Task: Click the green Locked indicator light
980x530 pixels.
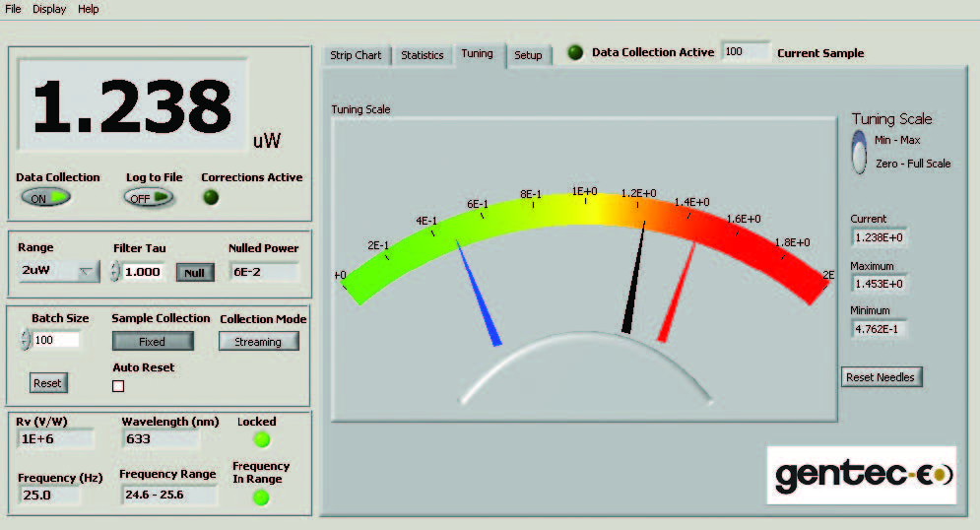Action: tap(261, 439)
